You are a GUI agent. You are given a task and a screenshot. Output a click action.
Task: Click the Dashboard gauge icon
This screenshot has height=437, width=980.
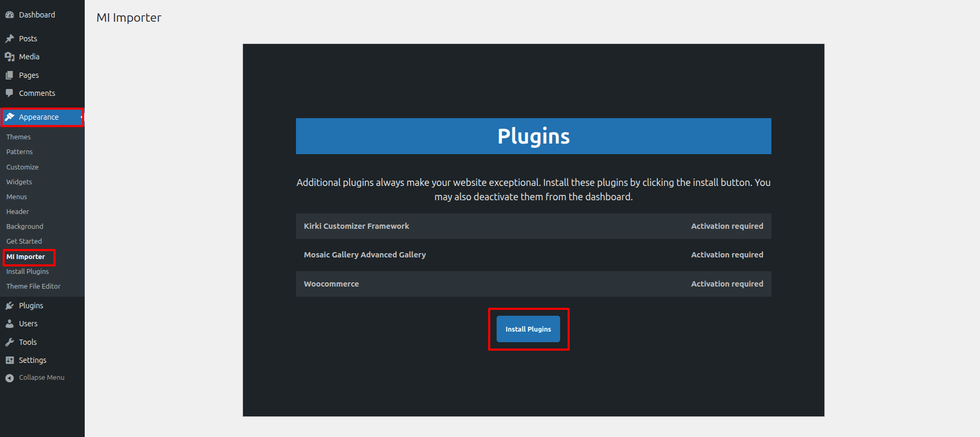10,15
